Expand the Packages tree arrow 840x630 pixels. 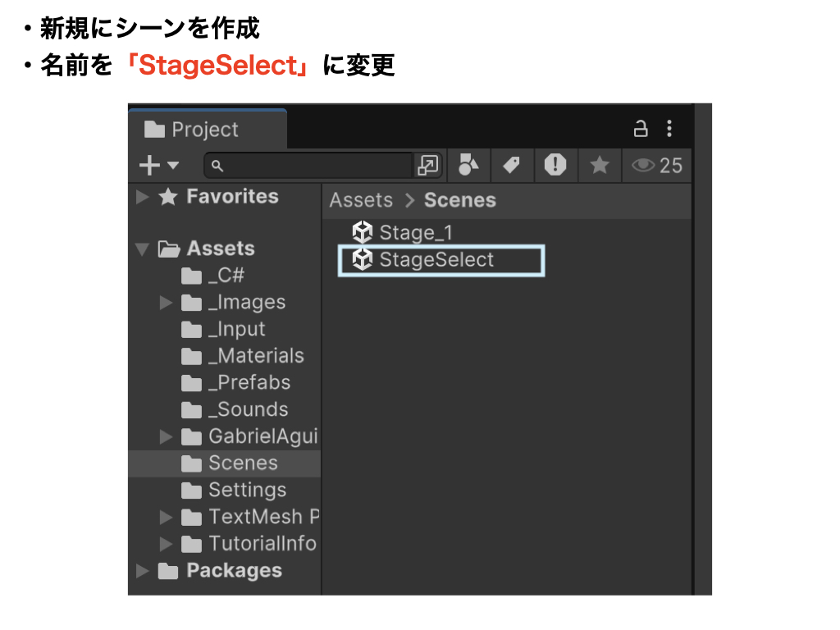[x=143, y=571]
